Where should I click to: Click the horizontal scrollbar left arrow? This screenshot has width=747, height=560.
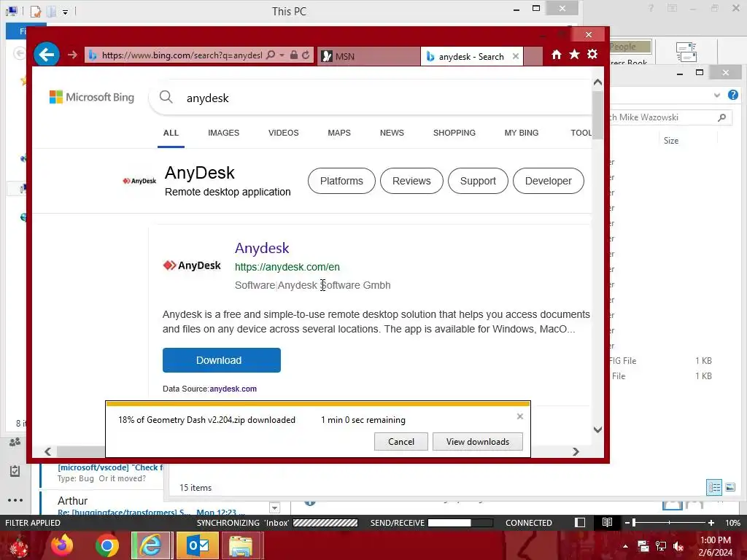(47, 451)
